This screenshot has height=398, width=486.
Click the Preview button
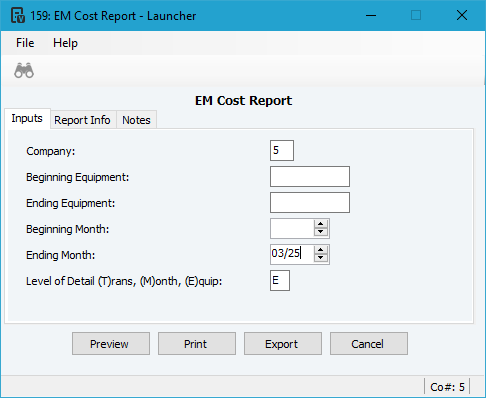[111, 343]
